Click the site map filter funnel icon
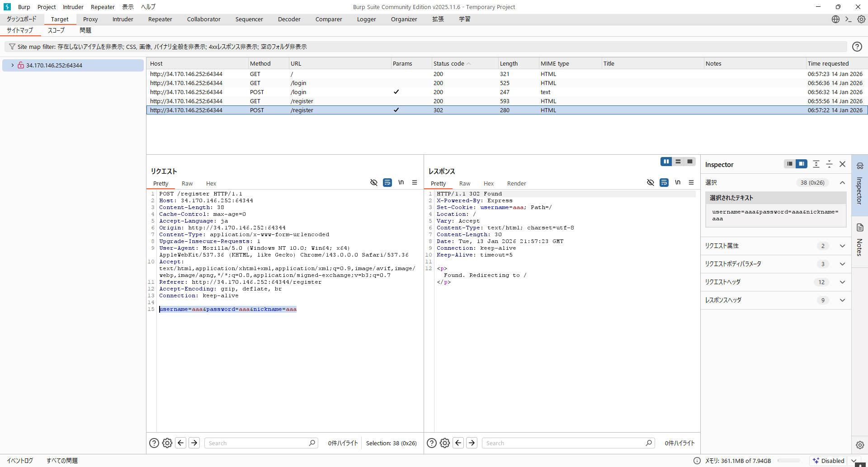 (12, 47)
